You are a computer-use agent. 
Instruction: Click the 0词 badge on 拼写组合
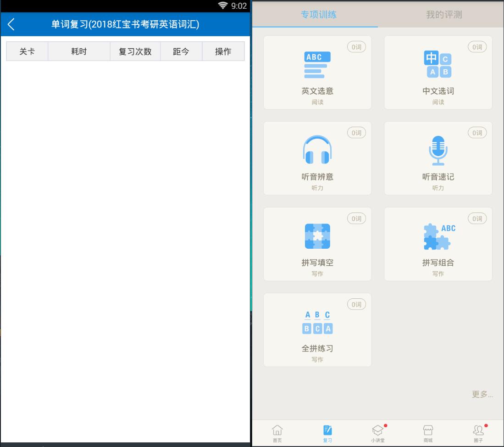pyautogui.click(x=477, y=218)
